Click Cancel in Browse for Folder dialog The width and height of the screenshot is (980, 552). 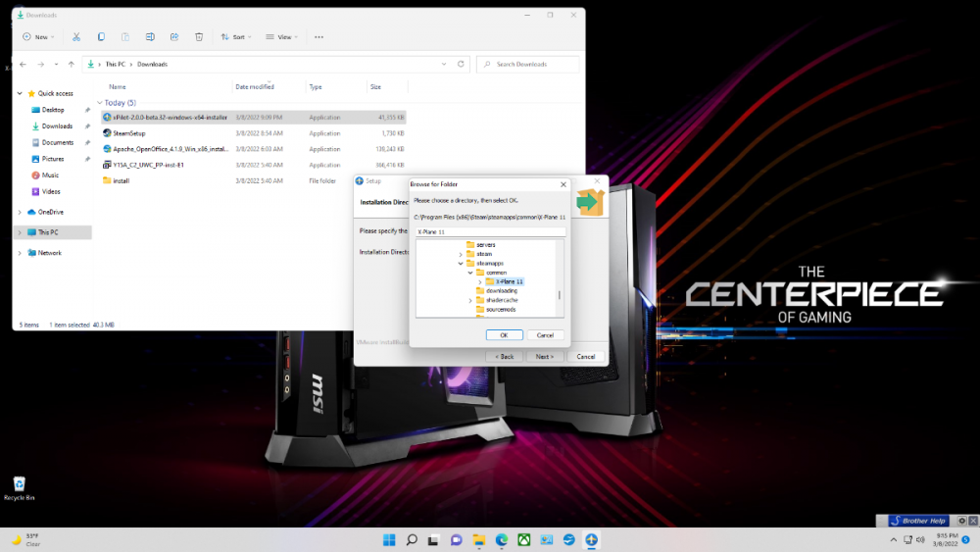pos(545,335)
